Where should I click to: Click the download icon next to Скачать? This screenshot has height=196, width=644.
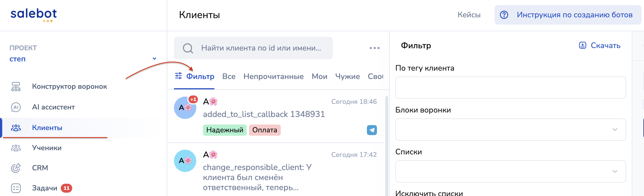[583, 45]
